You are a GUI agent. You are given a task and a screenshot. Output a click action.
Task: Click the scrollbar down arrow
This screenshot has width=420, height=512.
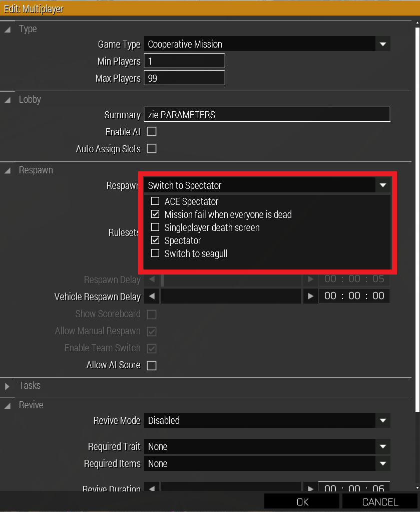(417, 488)
